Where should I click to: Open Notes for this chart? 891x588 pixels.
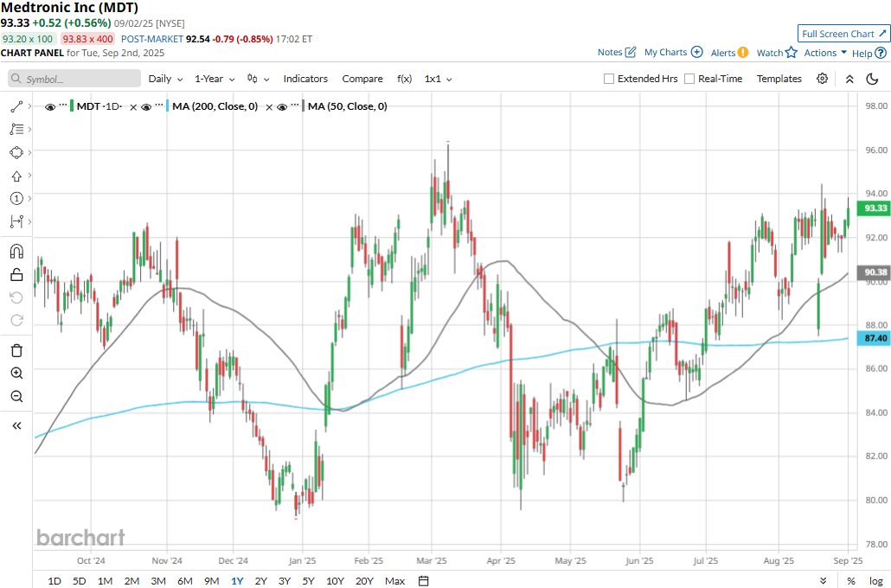[617, 52]
